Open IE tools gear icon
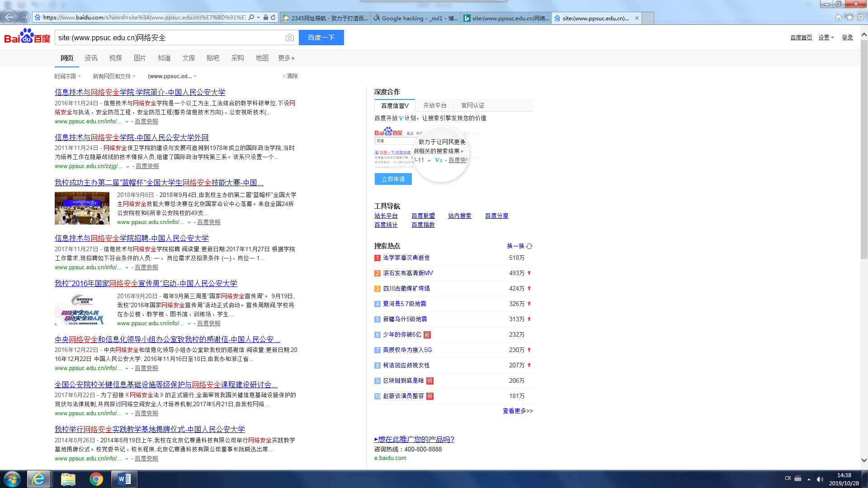Viewport: 868px width, 488px height. pos(861,17)
